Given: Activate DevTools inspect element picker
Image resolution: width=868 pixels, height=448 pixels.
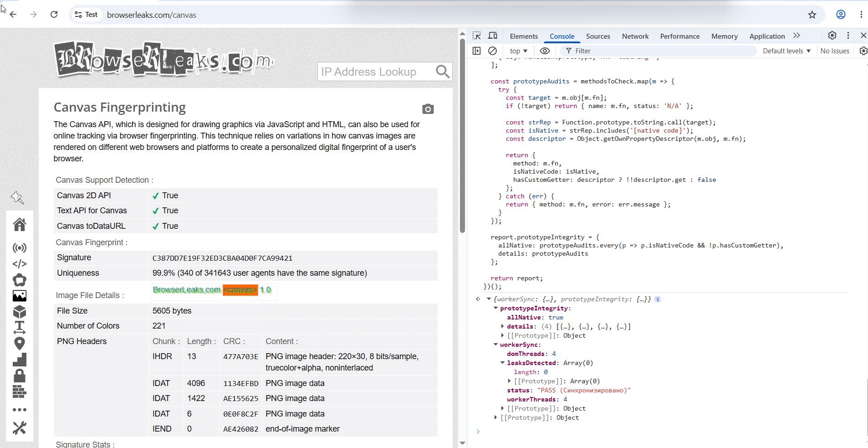Looking at the screenshot, I should (476, 36).
